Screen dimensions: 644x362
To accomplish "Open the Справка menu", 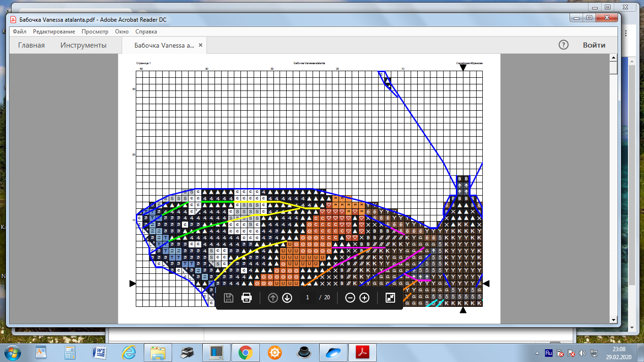I will pyautogui.click(x=146, y=32).
